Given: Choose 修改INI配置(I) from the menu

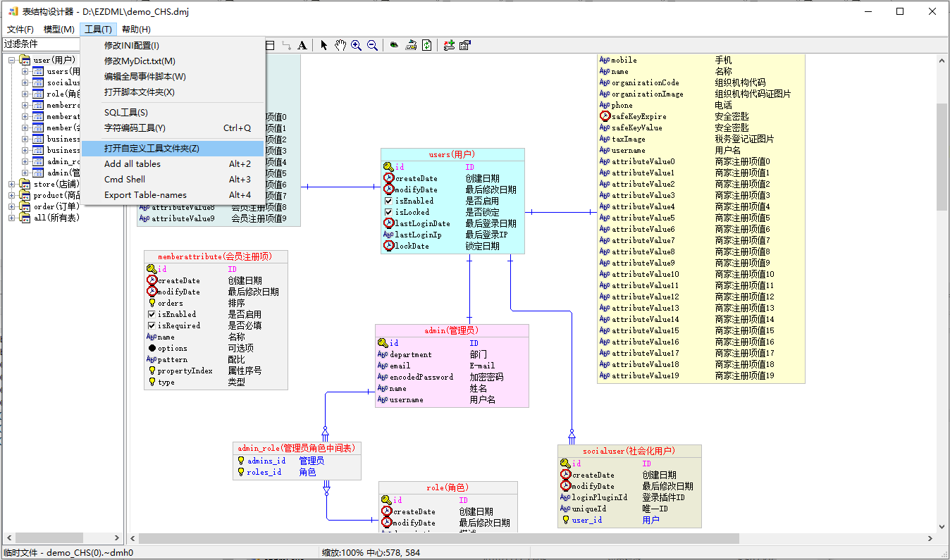Looking at the screenshot, I should pyautogui.click(x=173, y=46).
